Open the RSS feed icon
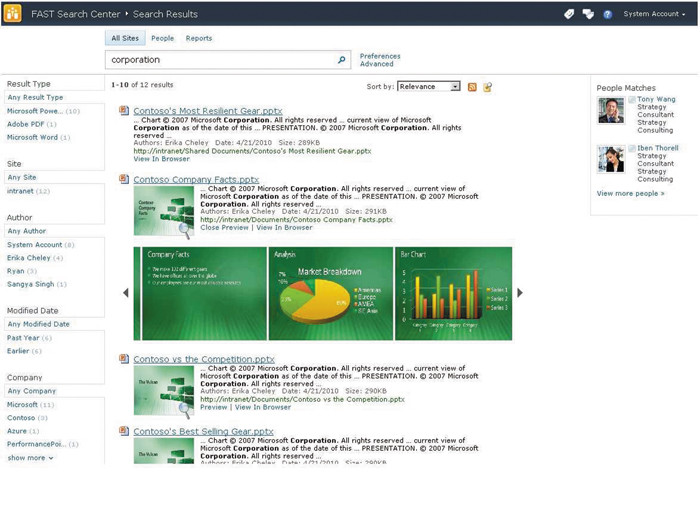Screen dimensions: 700x527 pyautogui.click(x=473, y=87)
